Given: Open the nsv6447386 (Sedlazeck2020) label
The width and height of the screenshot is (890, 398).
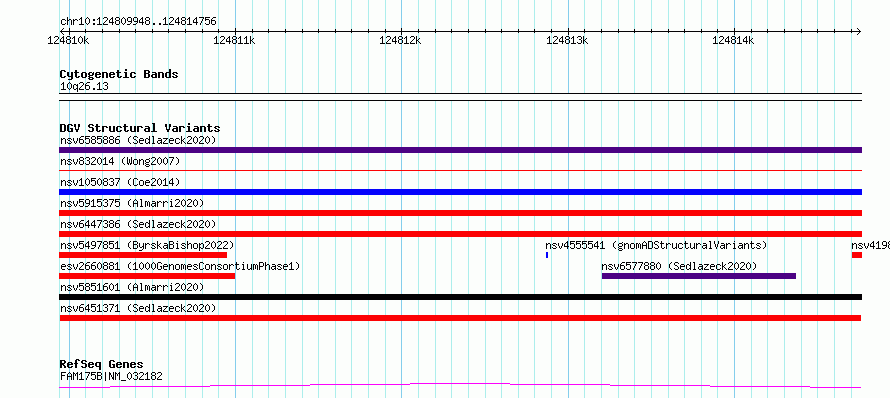Looking at the screenshot, I should (x=138, y=224).
